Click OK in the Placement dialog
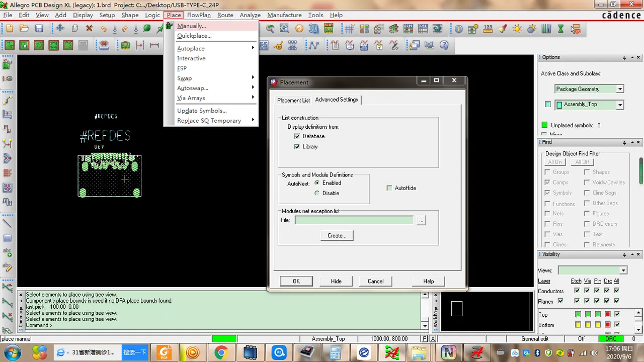Viewport: 644px width, 362px height. (x=296, y=281)
